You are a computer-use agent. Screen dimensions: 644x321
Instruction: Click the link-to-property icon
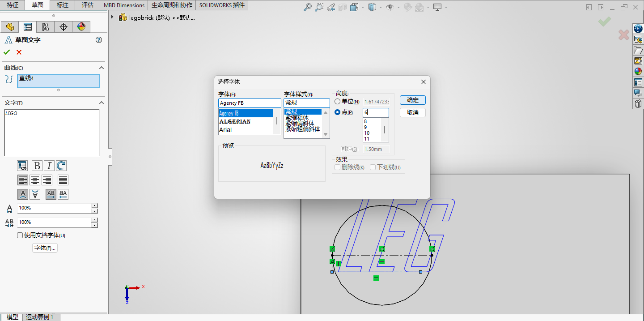22,166
